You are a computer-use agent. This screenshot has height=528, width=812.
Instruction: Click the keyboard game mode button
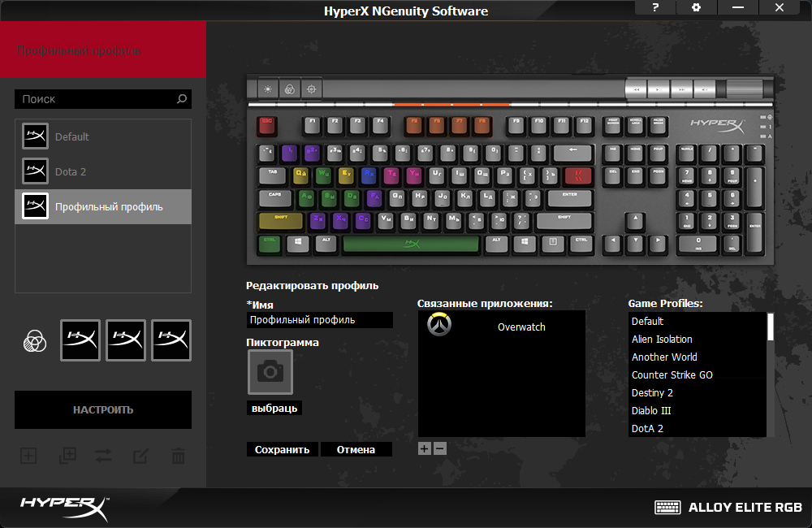point(312,89)
